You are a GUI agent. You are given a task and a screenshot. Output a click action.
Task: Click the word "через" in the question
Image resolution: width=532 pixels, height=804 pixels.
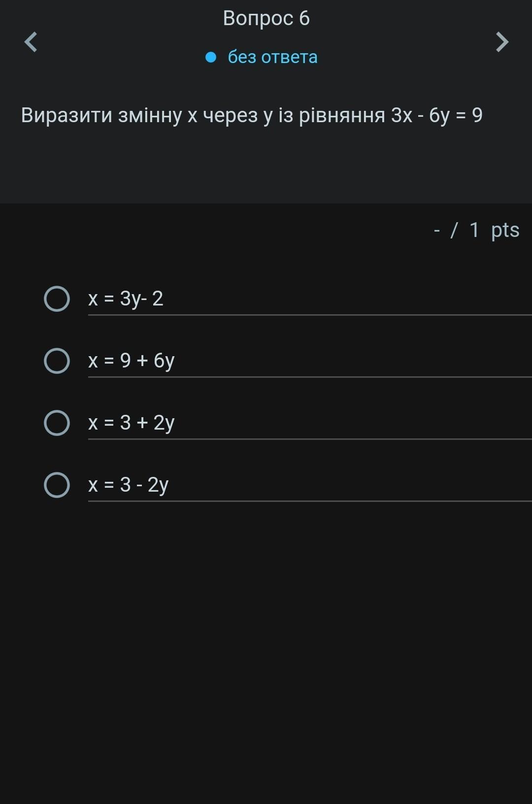230,115
